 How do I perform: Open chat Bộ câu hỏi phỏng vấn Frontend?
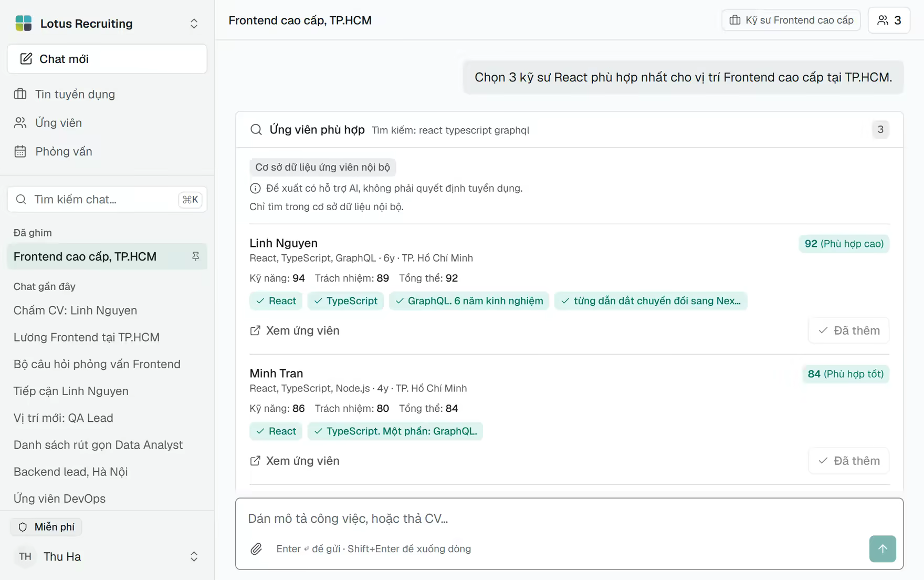(x=107, y=364)
